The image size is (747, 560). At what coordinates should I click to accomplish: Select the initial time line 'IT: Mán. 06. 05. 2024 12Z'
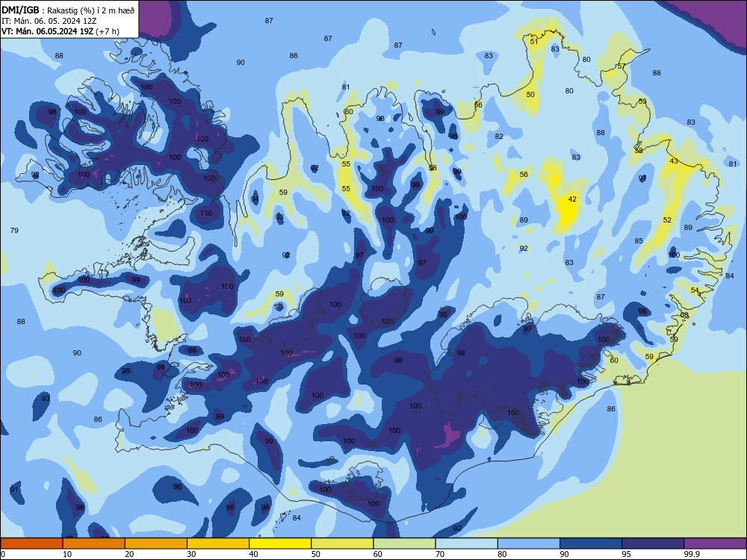click(49, 20)
